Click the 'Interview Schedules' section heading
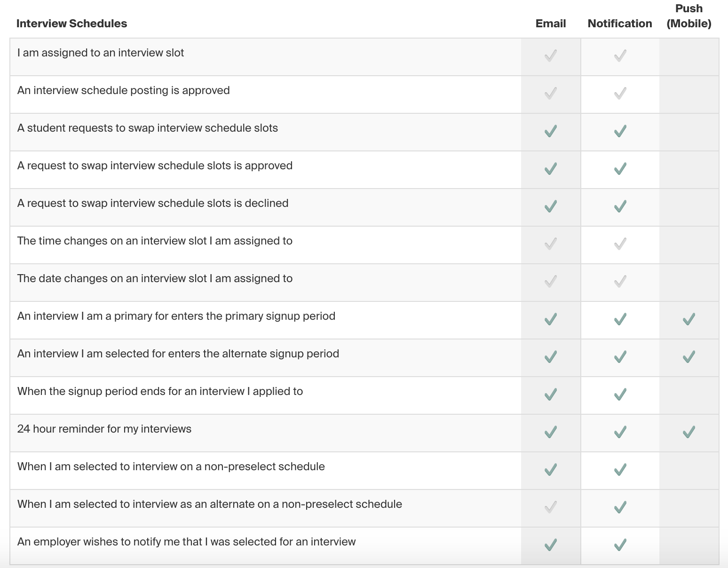The image size is (728, 568). [71, 24]
